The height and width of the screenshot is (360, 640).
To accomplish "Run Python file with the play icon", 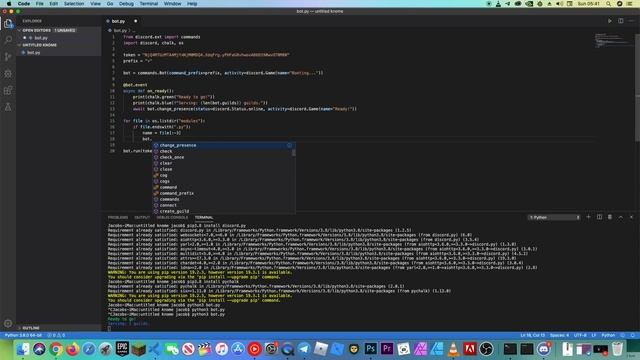I will 610,21.
